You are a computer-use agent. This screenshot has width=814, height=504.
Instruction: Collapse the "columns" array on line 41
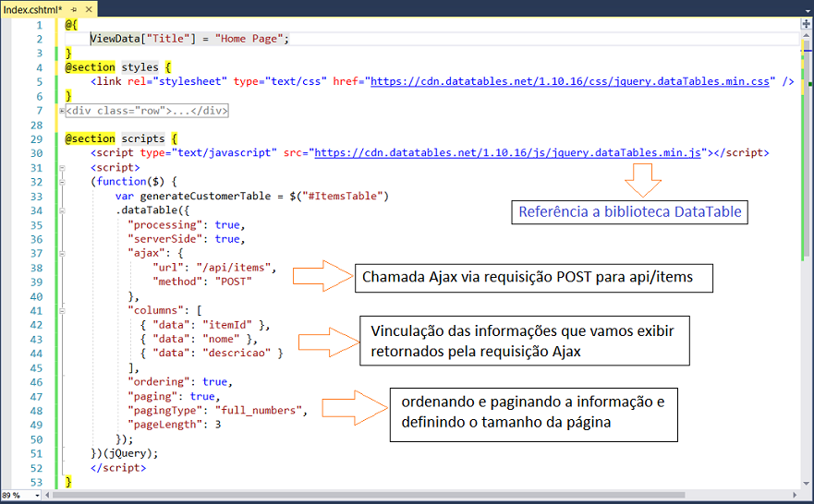coord(62,311)
